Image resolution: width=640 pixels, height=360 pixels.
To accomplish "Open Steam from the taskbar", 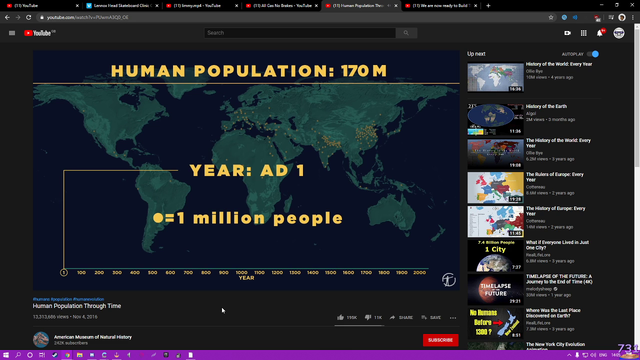I will tap(55, 355).
